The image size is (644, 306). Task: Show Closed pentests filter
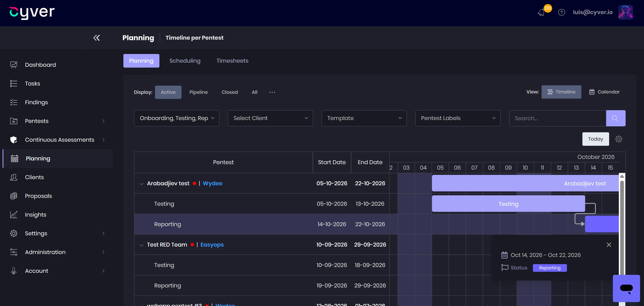pos(229,92)
